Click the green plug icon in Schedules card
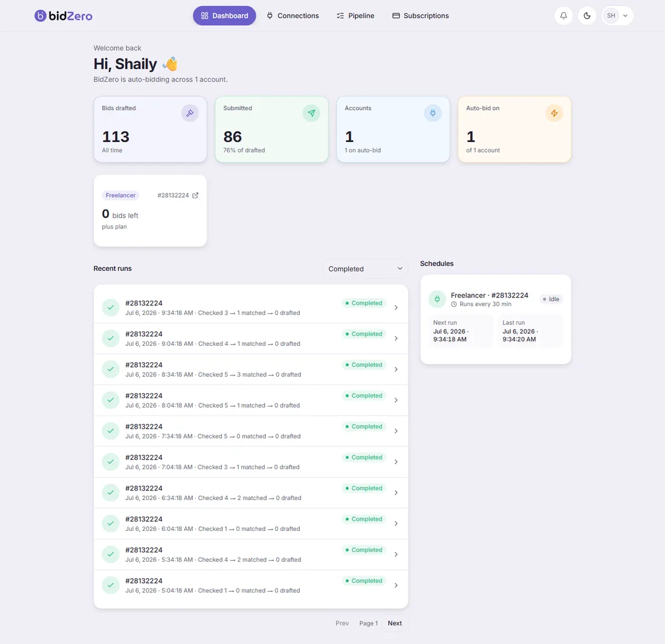The height and width of the screenshot is (644, 665). click(437, 299)
